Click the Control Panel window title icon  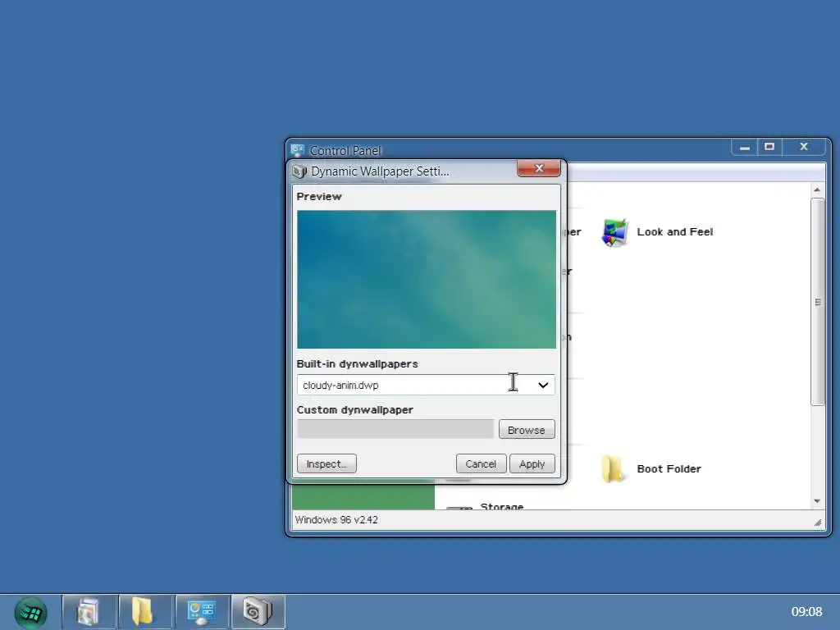click(x=298, y=150)
